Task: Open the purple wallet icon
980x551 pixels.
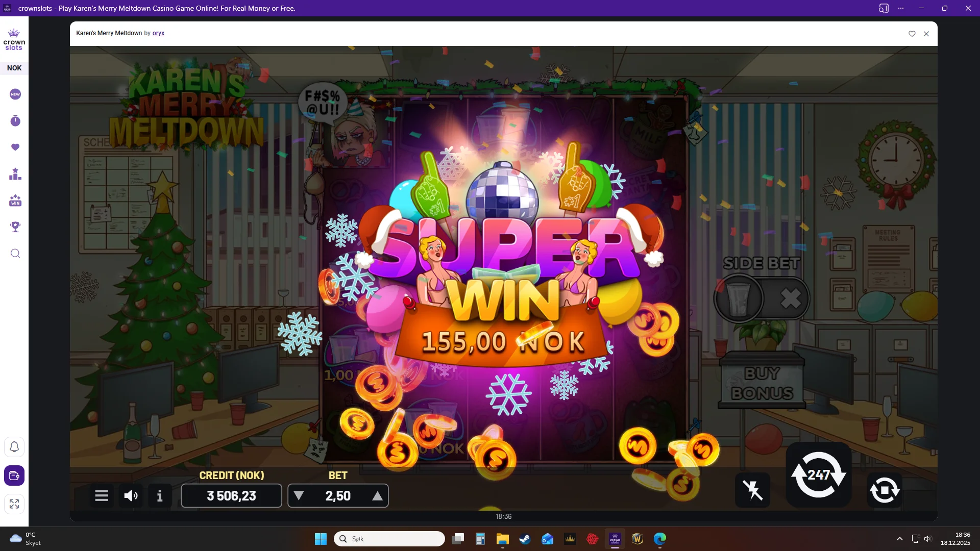Action: click(14, 475)
